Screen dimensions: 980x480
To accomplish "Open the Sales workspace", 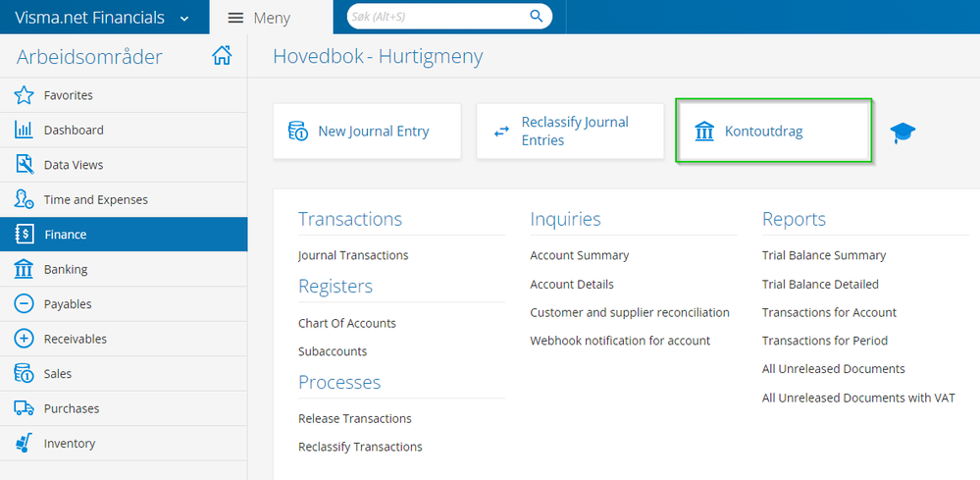I will click(124, 374).
